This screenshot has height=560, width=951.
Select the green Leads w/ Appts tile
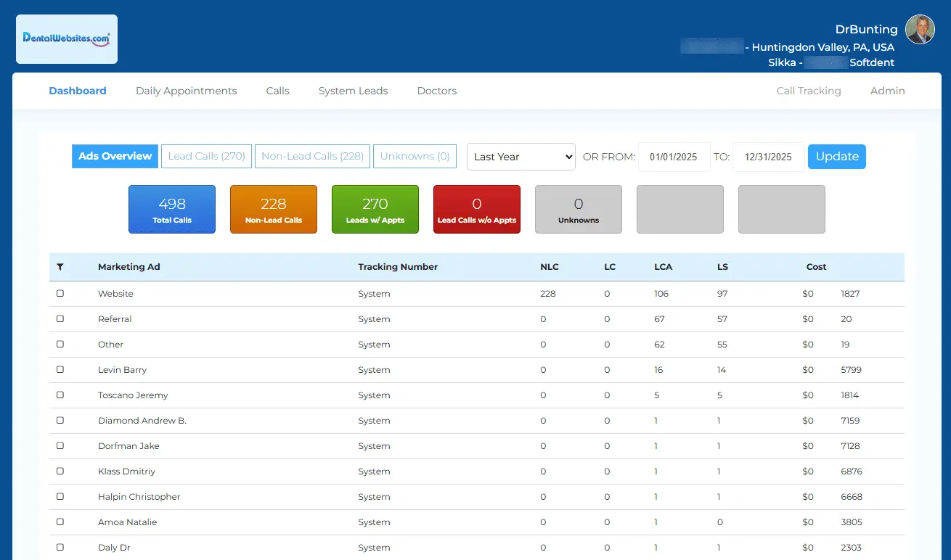pyautogui.click(x=375, y=210)
